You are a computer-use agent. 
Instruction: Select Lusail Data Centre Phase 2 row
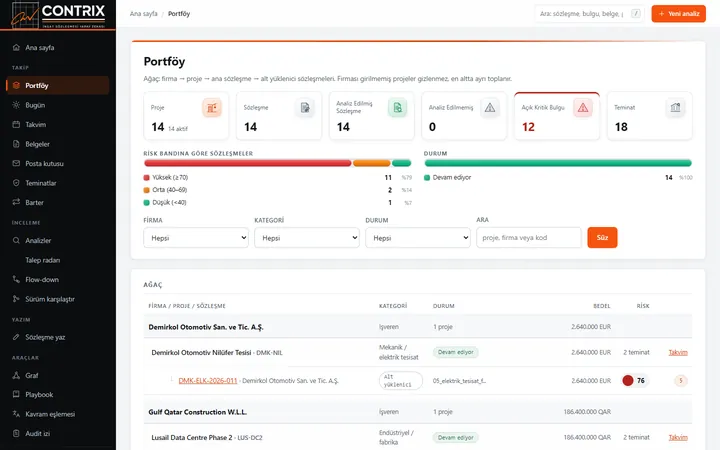click(x=417, y=437)
